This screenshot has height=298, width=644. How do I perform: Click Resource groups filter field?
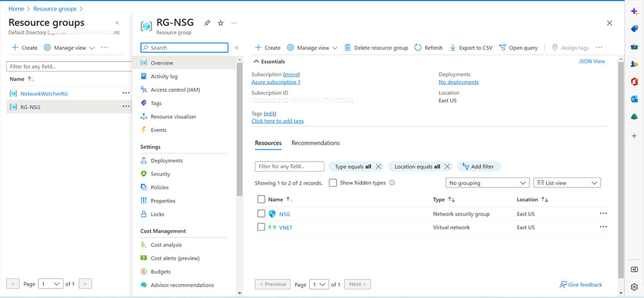[x=69, y=66]
